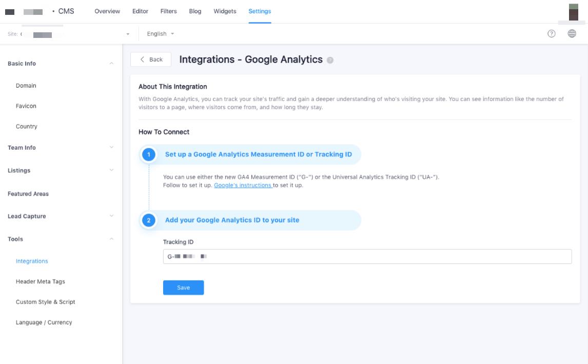The height and width of the screenshot is (364, 588).
Task: Expand the Lead Capture section
Action: (61, 216)
